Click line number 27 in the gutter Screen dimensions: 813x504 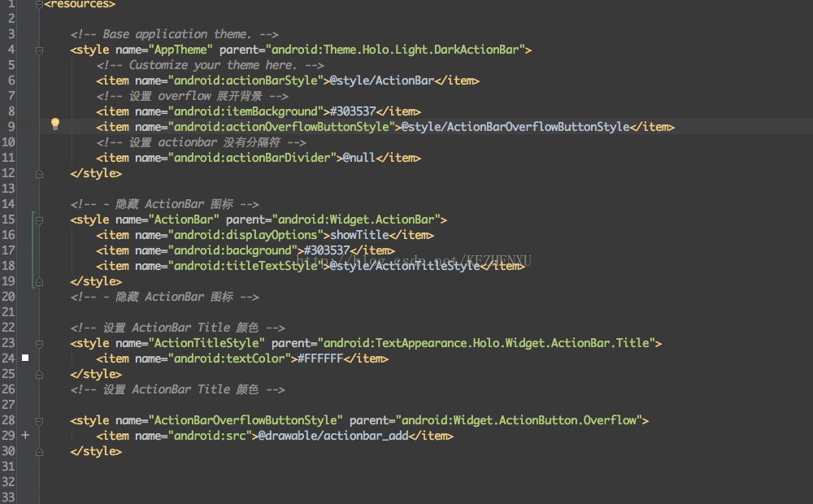8,405
